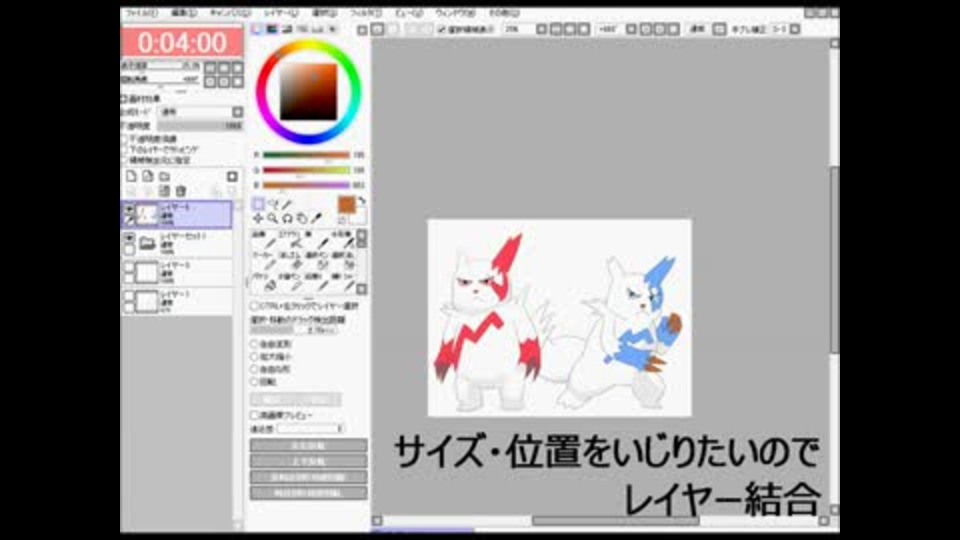
Task: Expand the layer set folder icon
Action: [x=147, y=244]
